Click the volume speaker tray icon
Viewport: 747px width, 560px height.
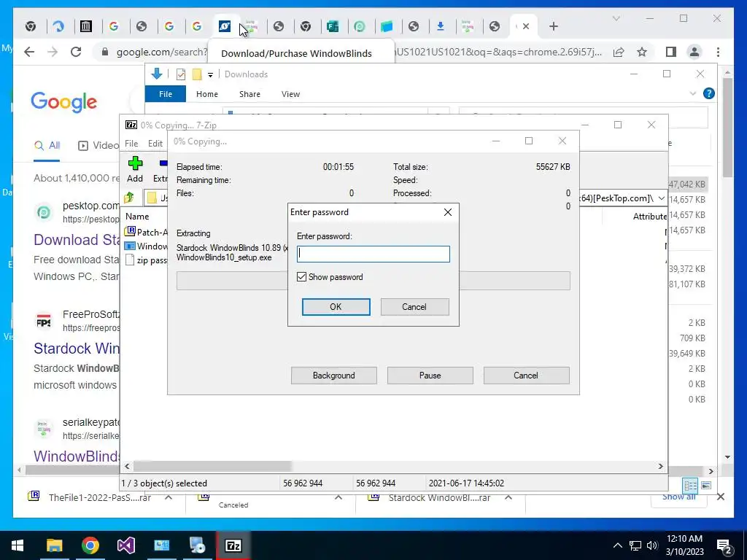pos(652,545)
